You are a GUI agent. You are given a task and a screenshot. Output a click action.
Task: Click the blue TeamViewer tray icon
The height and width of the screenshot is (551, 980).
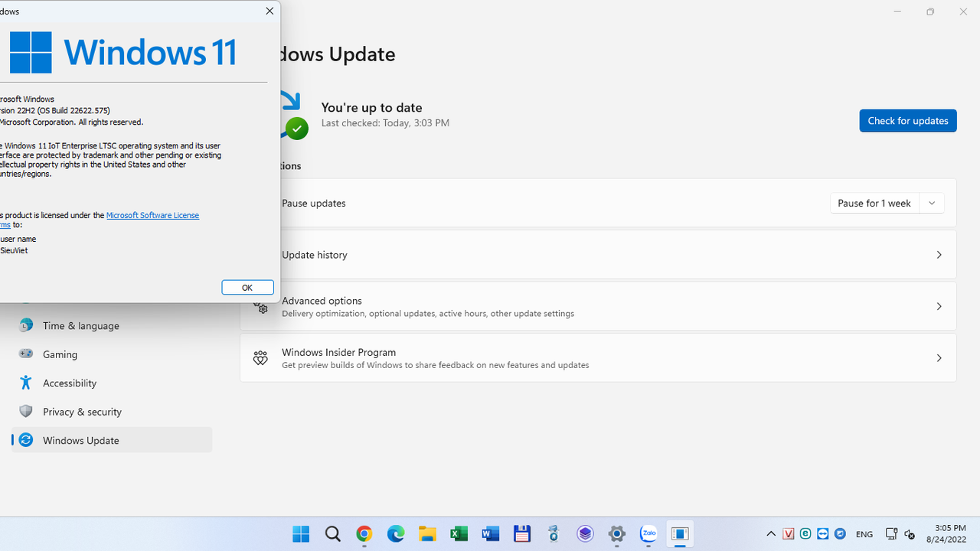pos(823,534)
